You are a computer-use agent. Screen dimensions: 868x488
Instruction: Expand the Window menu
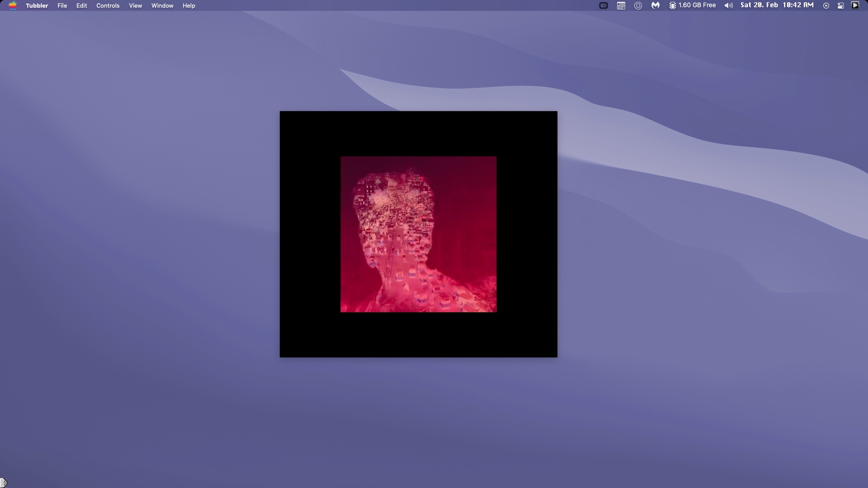(x=162, y=5)
